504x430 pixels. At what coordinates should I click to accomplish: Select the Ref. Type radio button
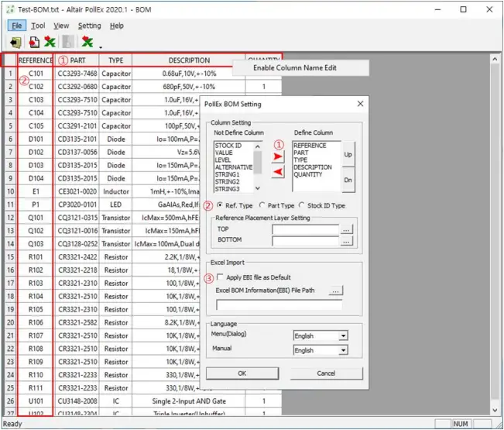coord(219,206)
